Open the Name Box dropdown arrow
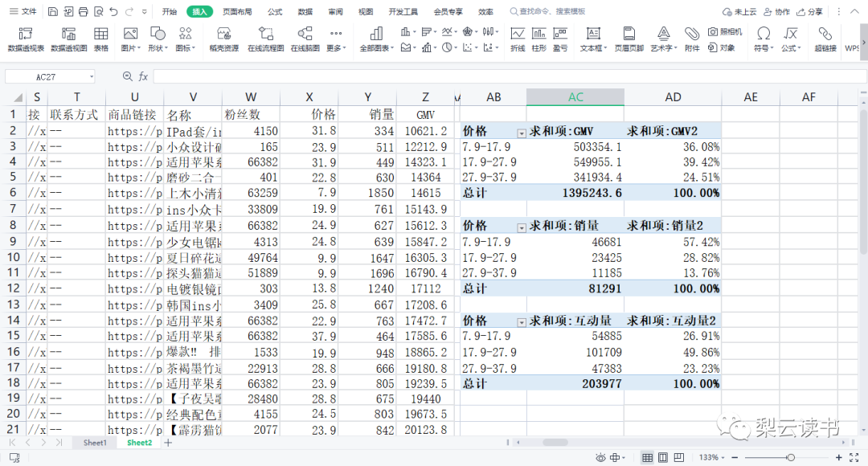 point(92,77)
